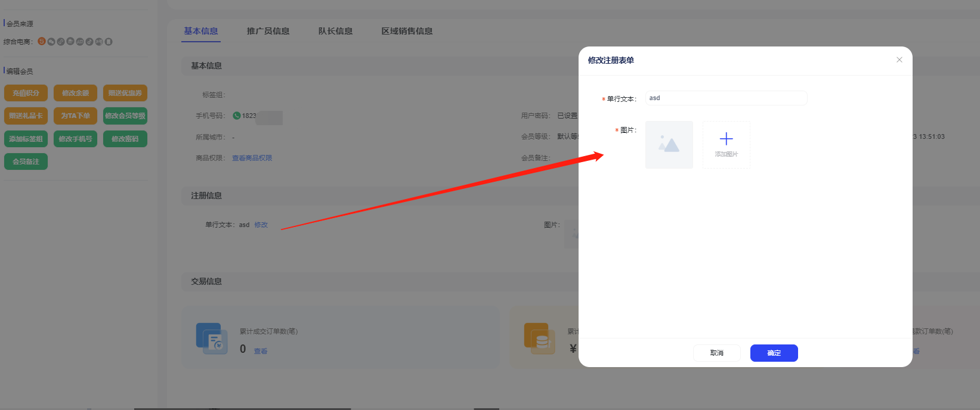Open the 查看商品权限 link
980x410 pixels.
(252, 158)
